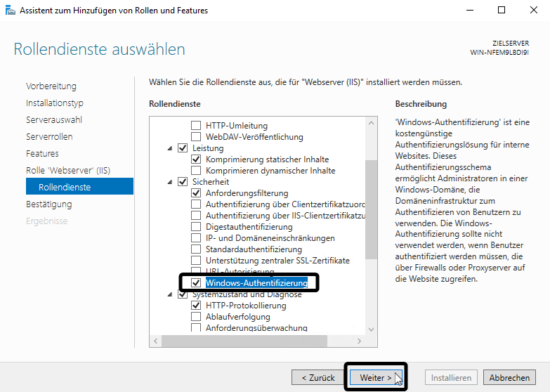Check Unterstützung zentraler SSL-Zertifikate
The width and height of the screenshot is (550, 392).
coord(196,261)
